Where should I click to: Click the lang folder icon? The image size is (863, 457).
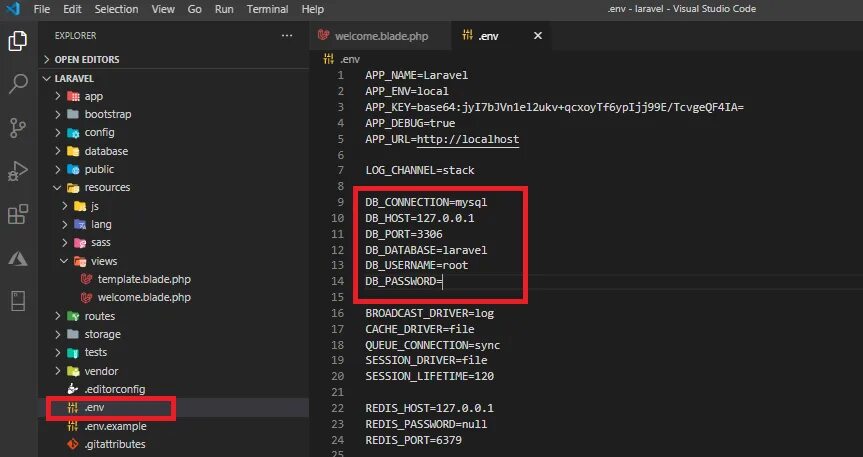pos(80,225)
